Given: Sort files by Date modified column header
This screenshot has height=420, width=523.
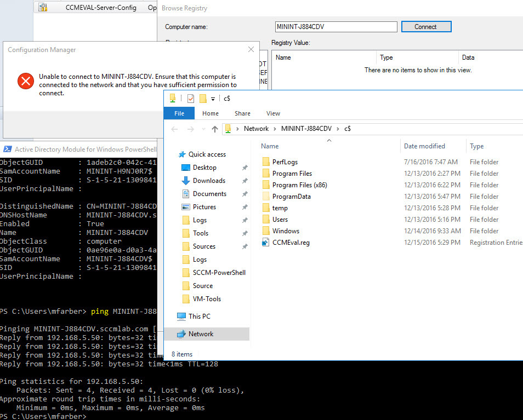Looking at the screenshot, I should tap(424, 146).
